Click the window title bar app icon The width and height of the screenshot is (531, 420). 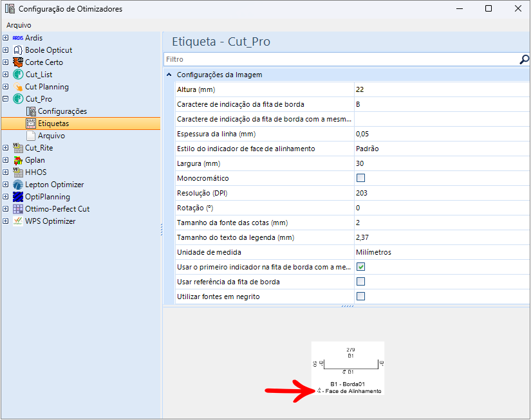[x=10, y=9]
